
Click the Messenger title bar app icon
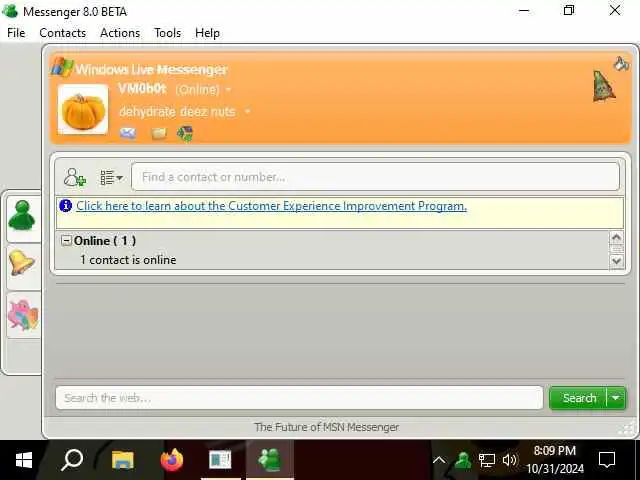point(10,11)
